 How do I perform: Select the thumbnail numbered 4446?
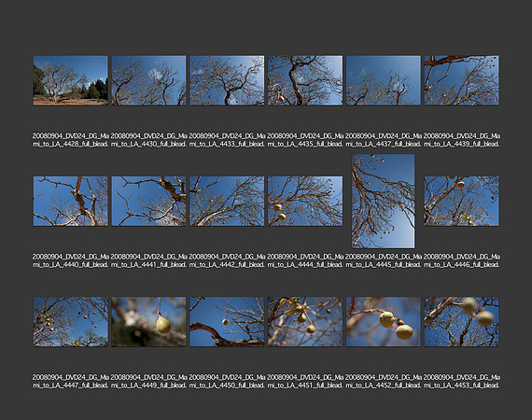[x=462, y=201]
